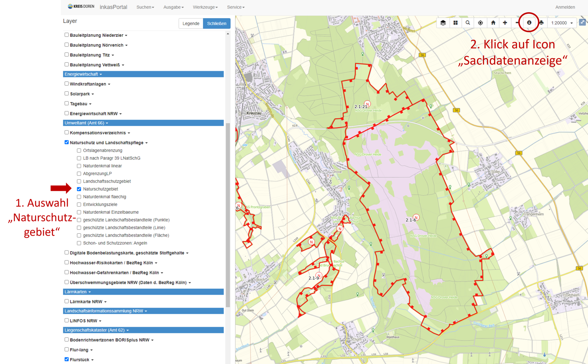Toggle fullscreen map with arrows icon
The image size is (588, 364).
coord(582,22)
